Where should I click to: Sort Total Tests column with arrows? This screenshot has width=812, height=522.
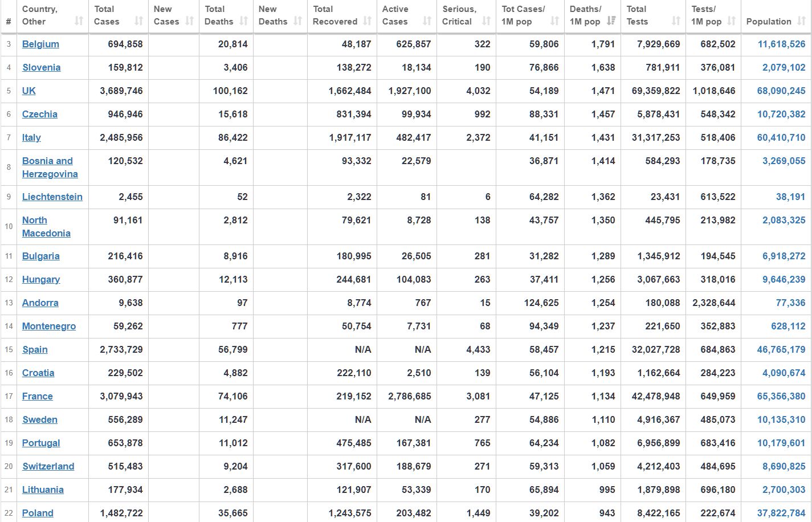point(676,21)
